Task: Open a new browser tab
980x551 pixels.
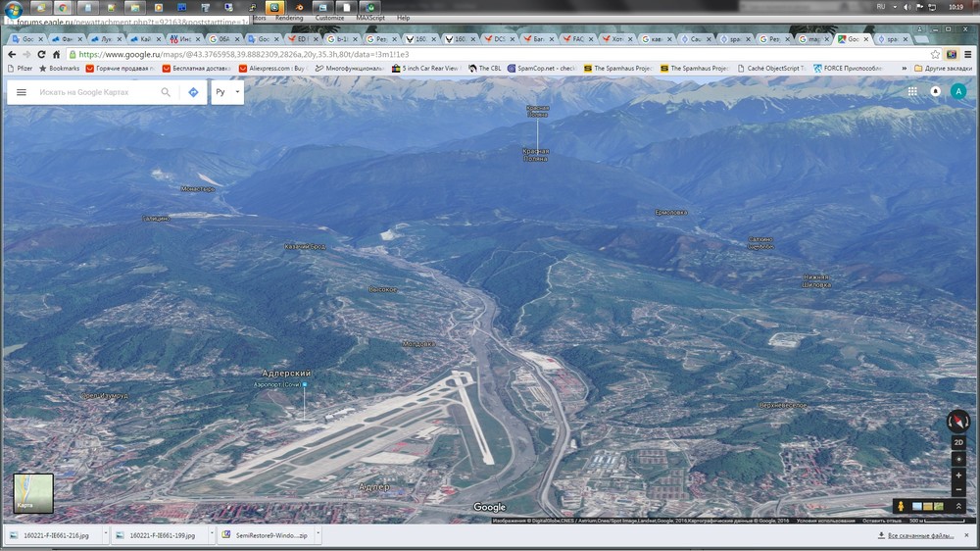Action: point(920,39)
